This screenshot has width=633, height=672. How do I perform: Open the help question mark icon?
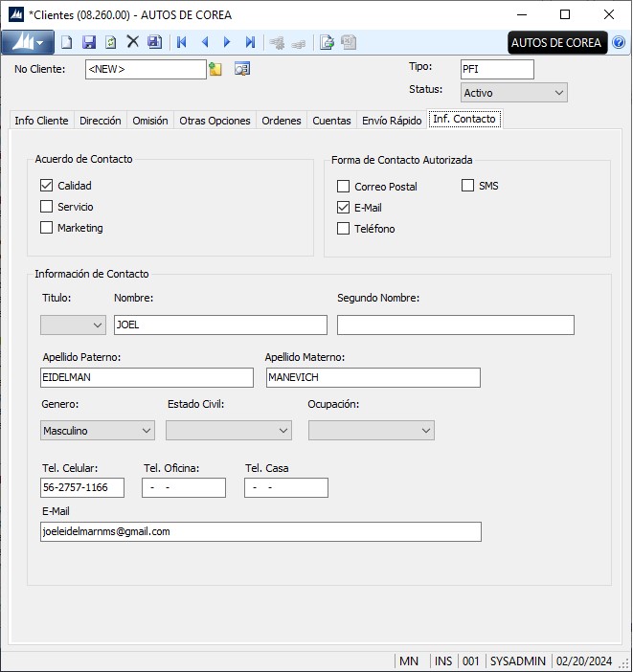(619, 42)
